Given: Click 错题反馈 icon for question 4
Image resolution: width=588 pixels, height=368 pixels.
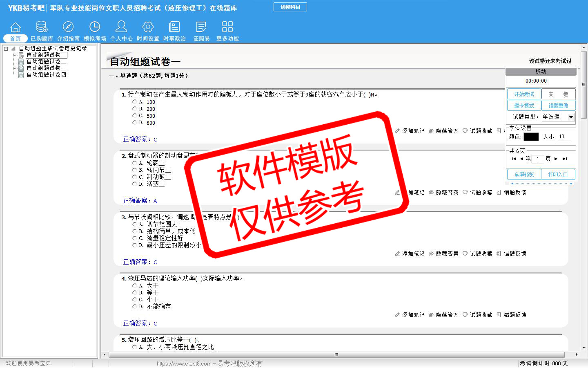Looking at the screenshot, I should point(499,315).
